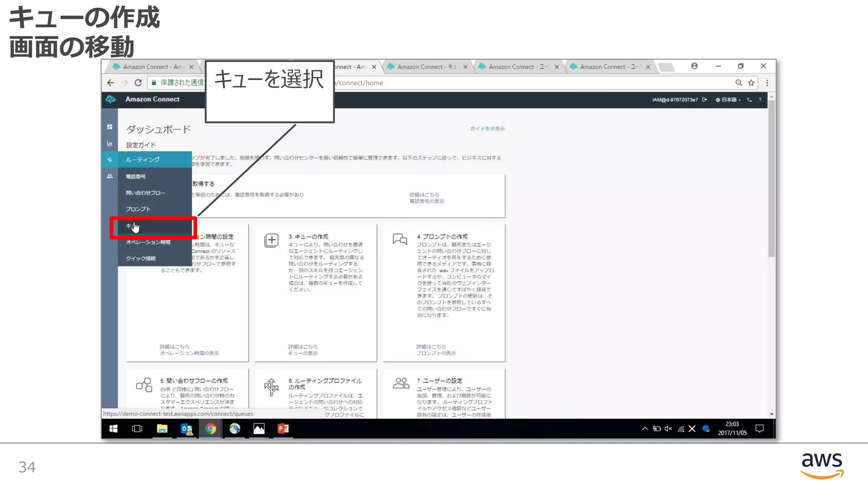The image size is (868, 488).
Task: Select クイック接続 in routing menu
Action: [155, 258]
